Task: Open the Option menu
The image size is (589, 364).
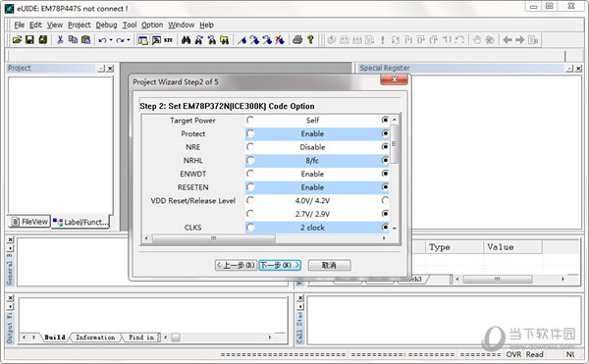Action: 152,25
